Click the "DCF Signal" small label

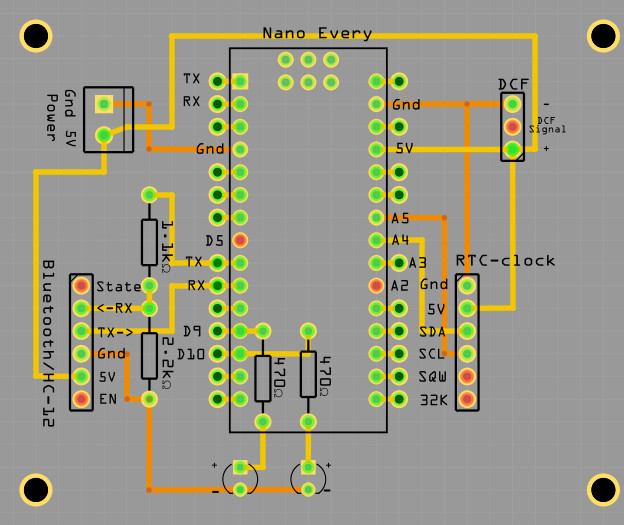point(547,125)
